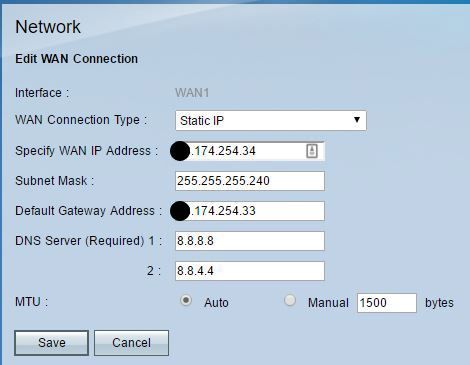The width and height of the screenshot is (470, 365).
Task: Click DNS Server 2 field with 8.8.4.4
Action: click(250, 271)
